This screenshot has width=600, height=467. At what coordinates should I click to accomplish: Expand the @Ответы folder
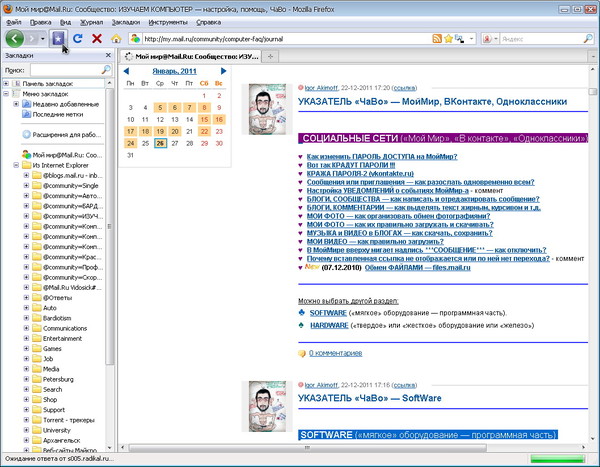[x=26, y=297]
